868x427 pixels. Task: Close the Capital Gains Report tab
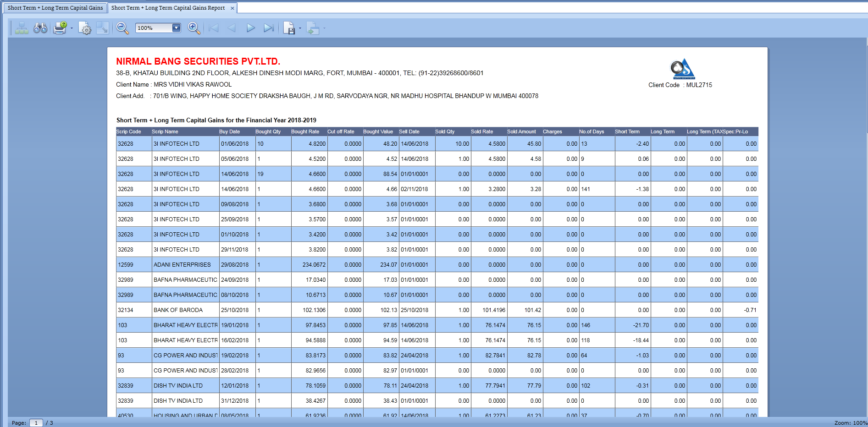232,8
